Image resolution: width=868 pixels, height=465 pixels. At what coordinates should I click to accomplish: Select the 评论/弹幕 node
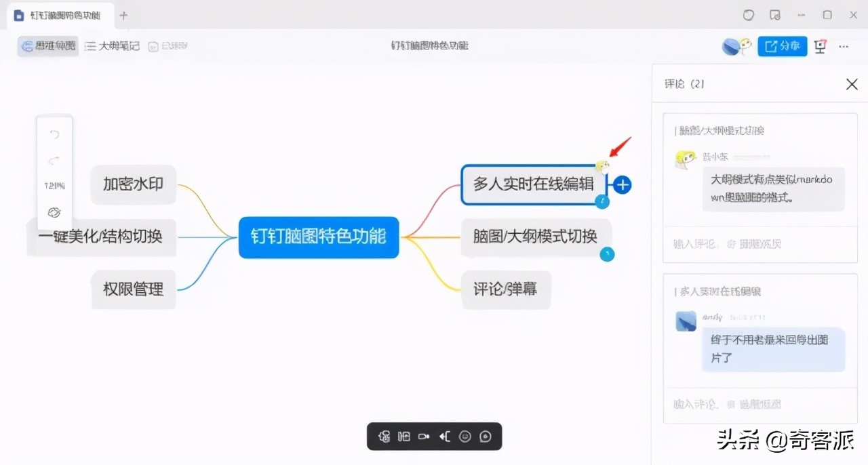click(x=505, y=289)
